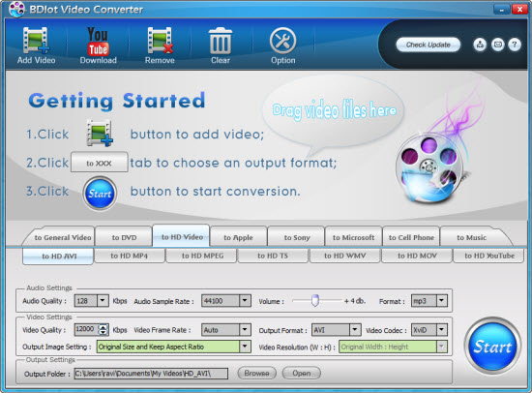
Task: Select the 'to HD MPEG' format
Action: [201, 256]
